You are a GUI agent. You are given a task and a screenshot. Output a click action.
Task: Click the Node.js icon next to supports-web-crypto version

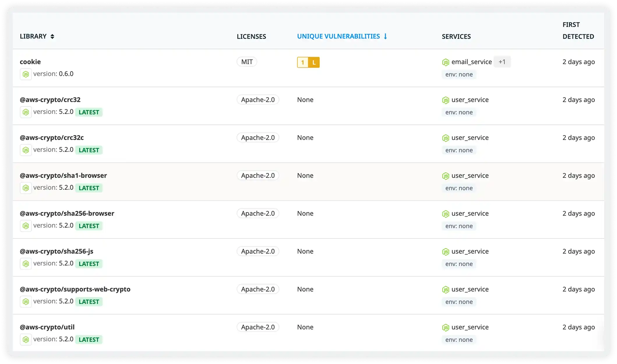tap(26, 301)
